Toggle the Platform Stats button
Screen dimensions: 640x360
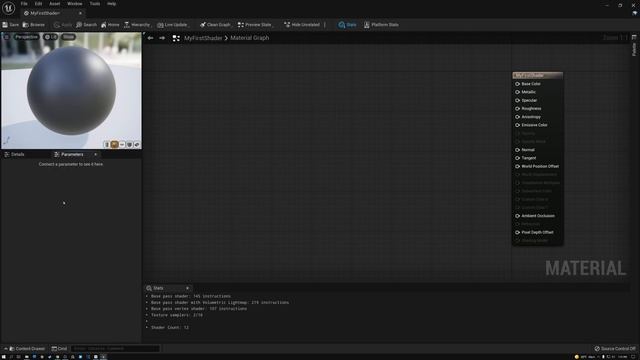pyautogui.click(x=381, y=25)
